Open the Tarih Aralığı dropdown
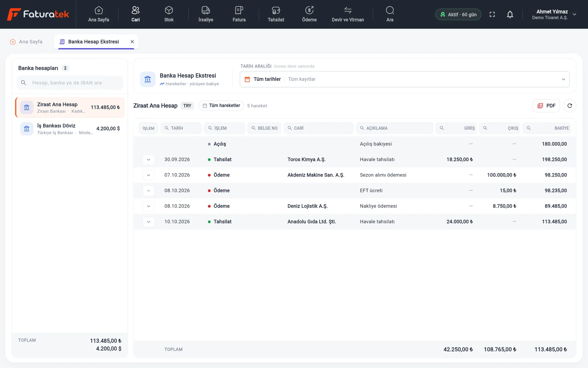Screen dimensions: 588x368 pos(405,79)
